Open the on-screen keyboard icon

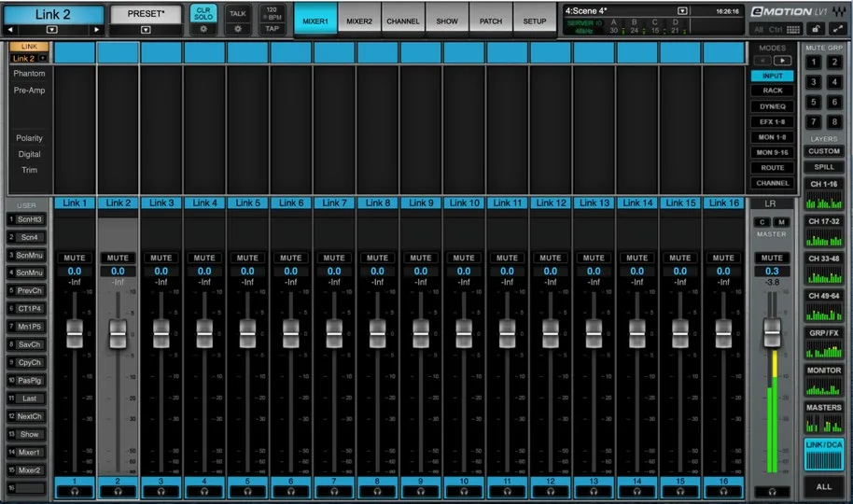tap(793, 29)
